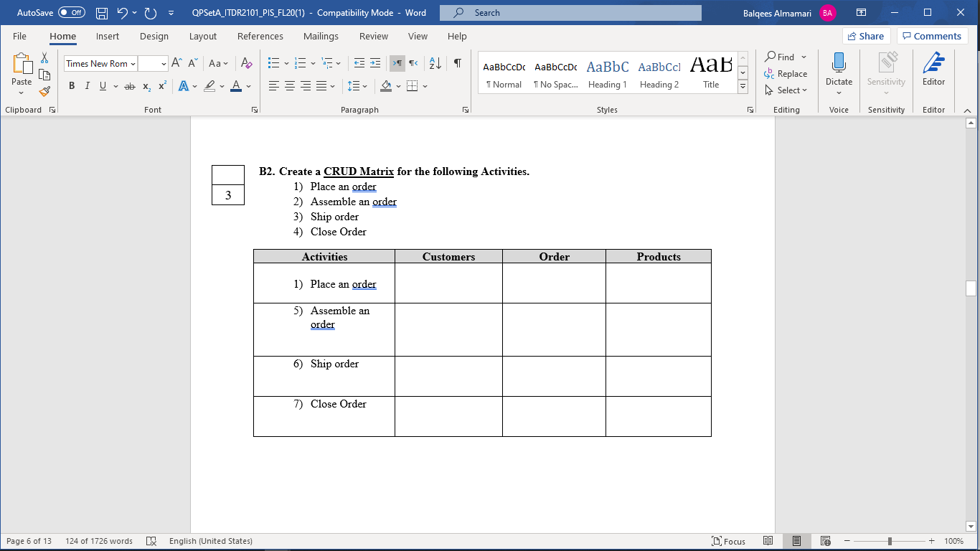Click the 100% zoom level button
This screenshot has width=980, height=551.
(953, 541)
